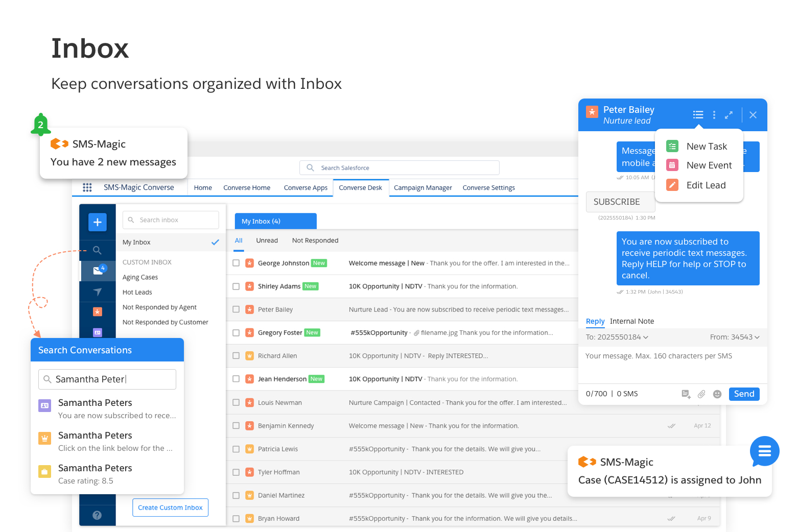Viewport: 798px width, 532px height.
Task: Switch to the Internal Note tab
Action: (632, 321)
